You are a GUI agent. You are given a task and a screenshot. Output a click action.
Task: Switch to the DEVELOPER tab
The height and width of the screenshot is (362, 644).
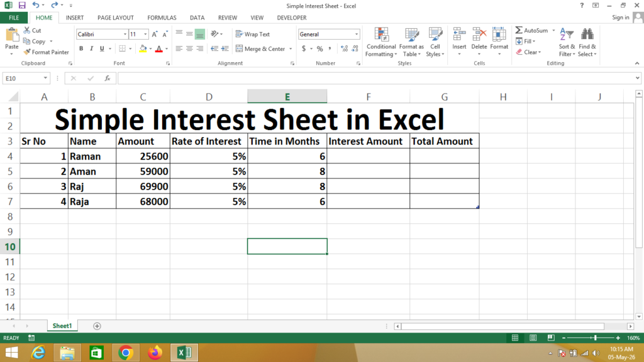(x=292, y=18)
